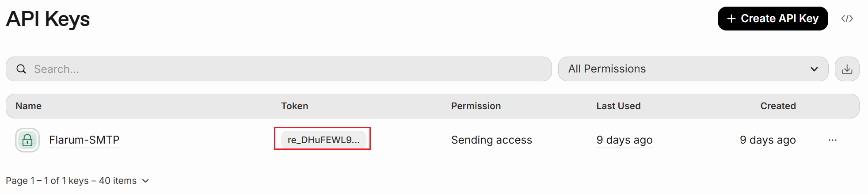
Task: Click the Created "9 days ago" value
Action: 768,140
